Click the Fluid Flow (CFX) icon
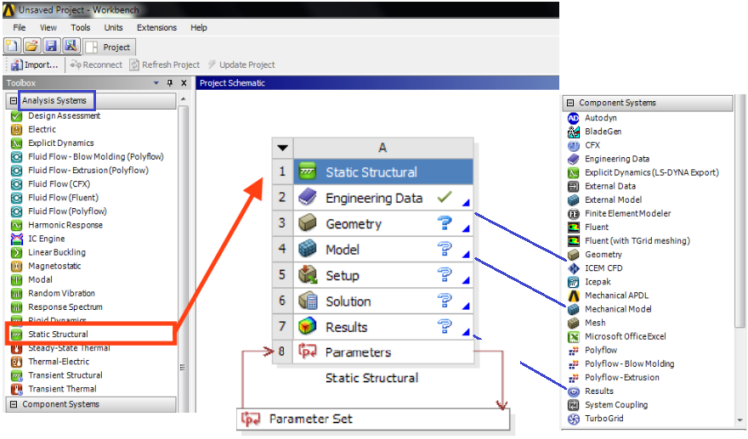 17,184
